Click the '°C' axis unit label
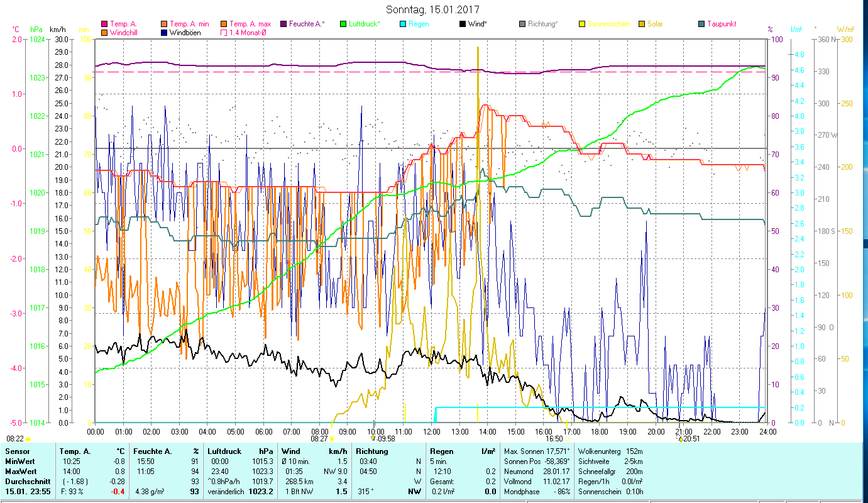The image size is (868, 503). point(16,30)
